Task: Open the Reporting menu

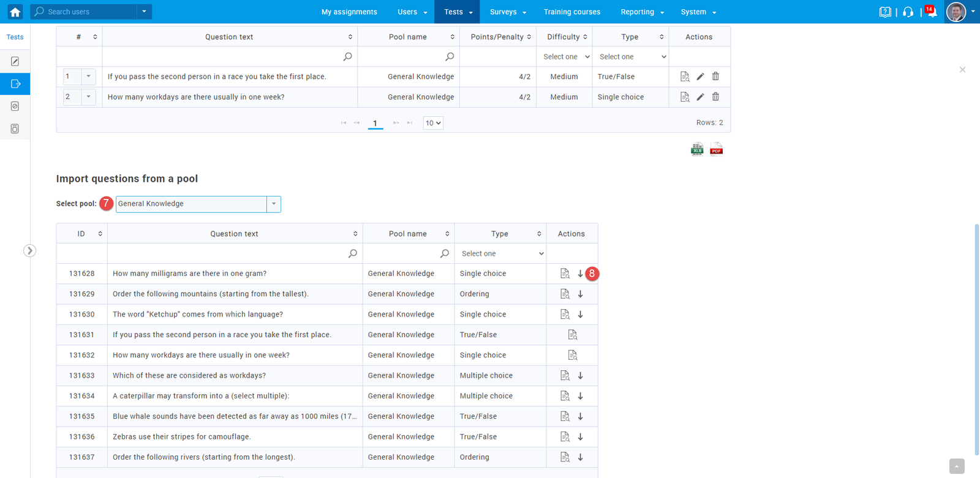Action: click(x=642, y=12)
